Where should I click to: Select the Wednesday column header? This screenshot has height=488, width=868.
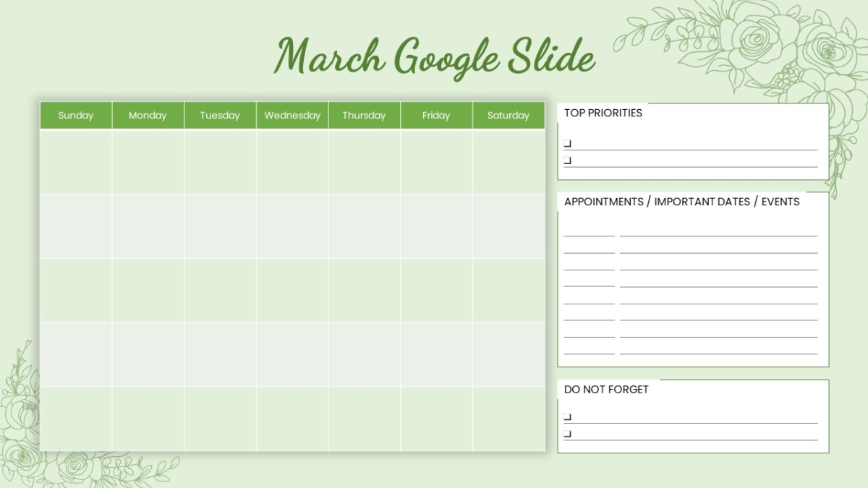[x=292, y=115]
